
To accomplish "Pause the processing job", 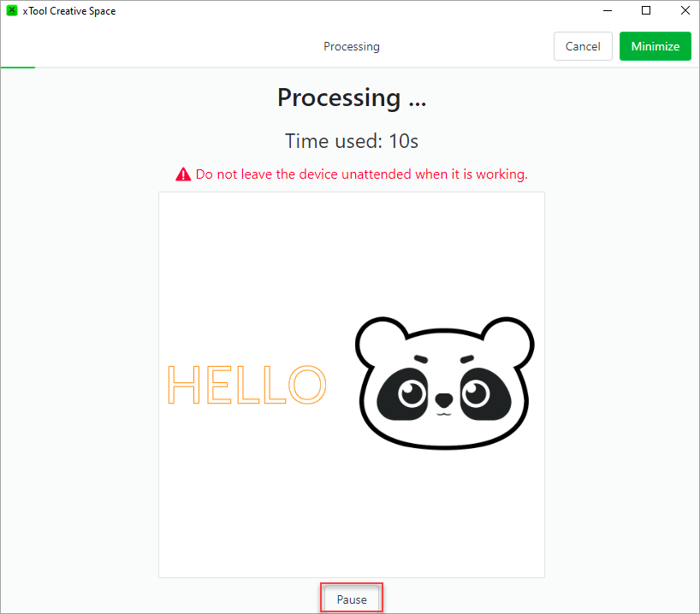I will point(351,599).
